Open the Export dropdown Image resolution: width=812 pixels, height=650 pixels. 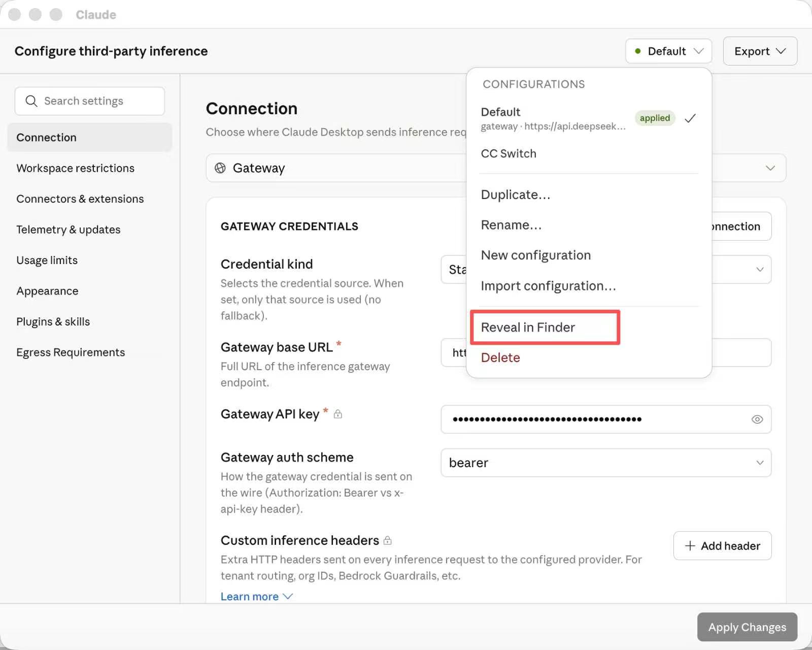pos(760,51)
